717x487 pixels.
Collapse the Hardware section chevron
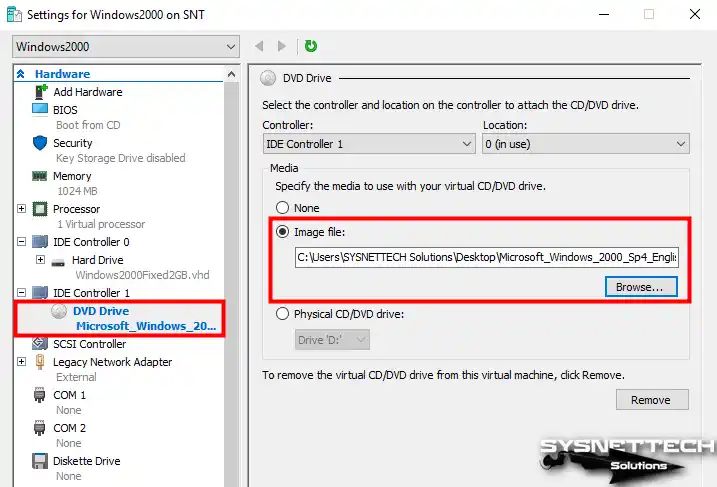21,74
